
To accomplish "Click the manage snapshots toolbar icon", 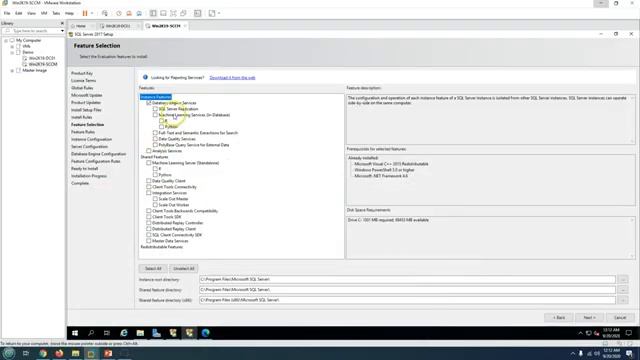I will click(x=139, y=13).
